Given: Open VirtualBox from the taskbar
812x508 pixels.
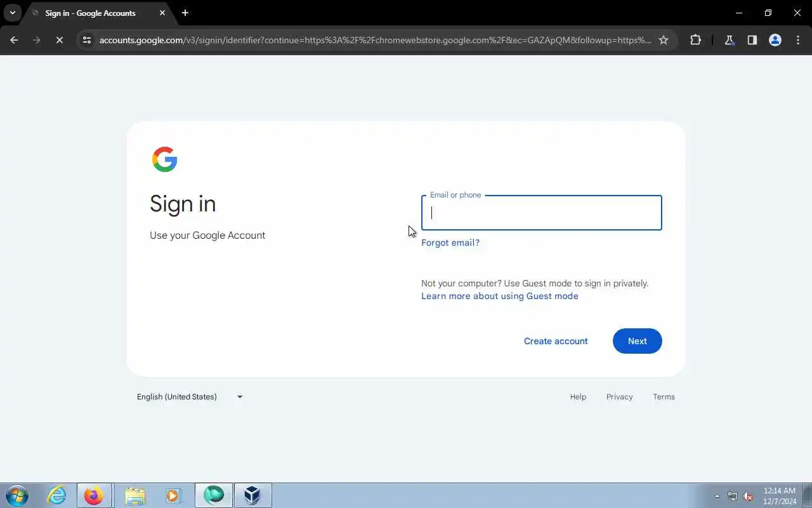Looking at the screenshot, I should pos(252,495).
